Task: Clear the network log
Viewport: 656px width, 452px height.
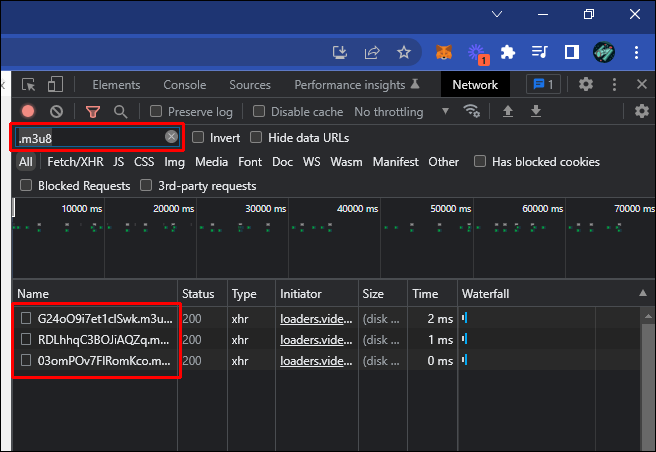Action: pyautogui.click(x=56, y=112)
